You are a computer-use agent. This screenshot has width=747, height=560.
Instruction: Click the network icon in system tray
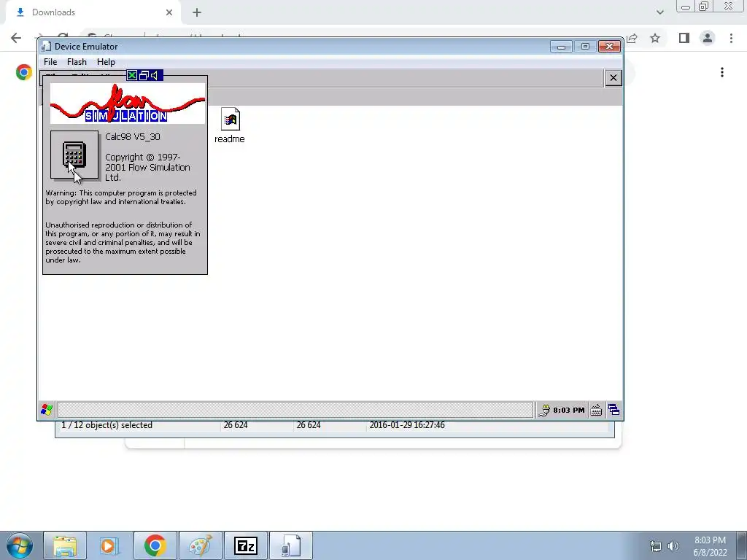(x=656, y=546)
